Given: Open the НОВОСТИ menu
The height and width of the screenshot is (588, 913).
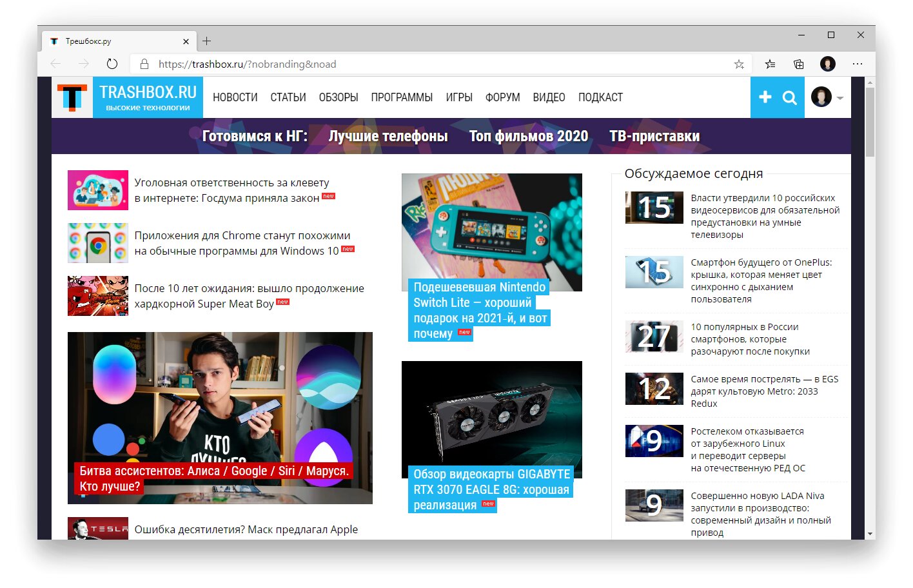Looking at the screenshot, I should tap(235, 97).
